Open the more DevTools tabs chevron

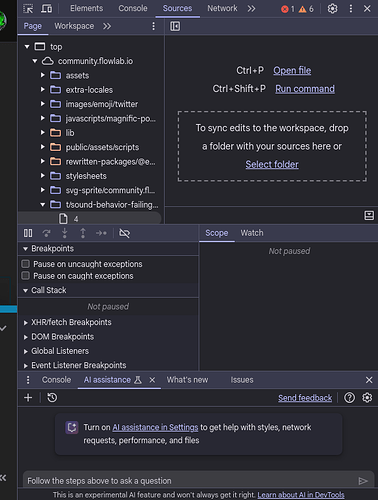pyautogui.click(x=251, y=8)
